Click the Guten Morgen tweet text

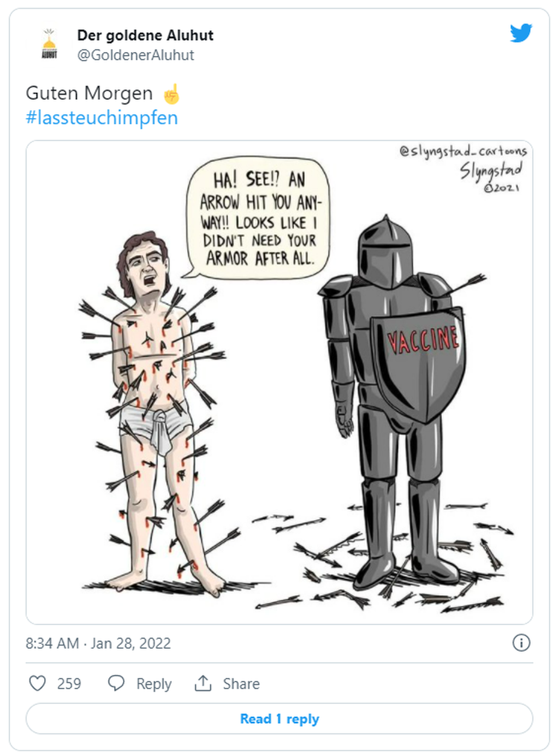point(89,93)
